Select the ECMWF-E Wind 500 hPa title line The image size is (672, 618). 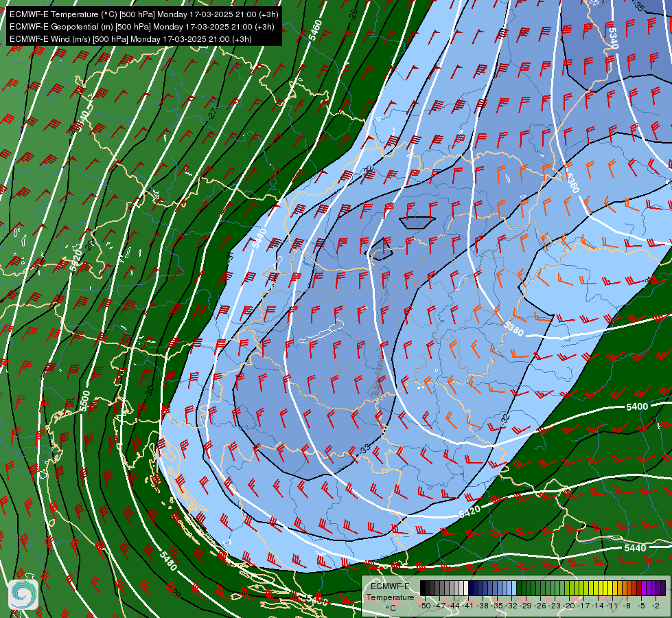[x=130, y=39]
